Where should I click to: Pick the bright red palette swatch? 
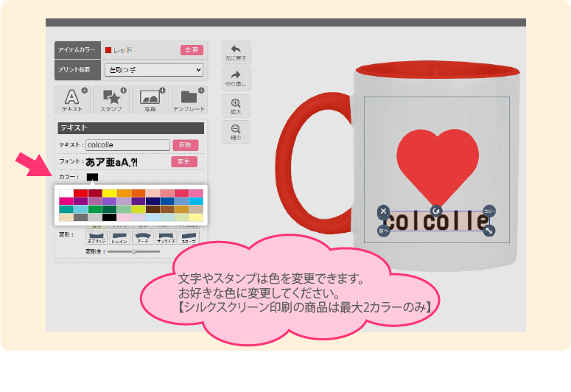point(80,193)
